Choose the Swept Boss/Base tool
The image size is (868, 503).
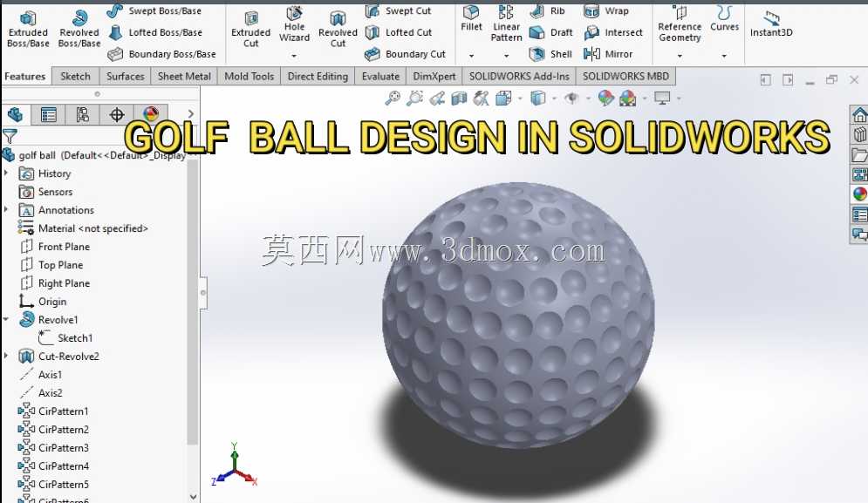[154, 10]
